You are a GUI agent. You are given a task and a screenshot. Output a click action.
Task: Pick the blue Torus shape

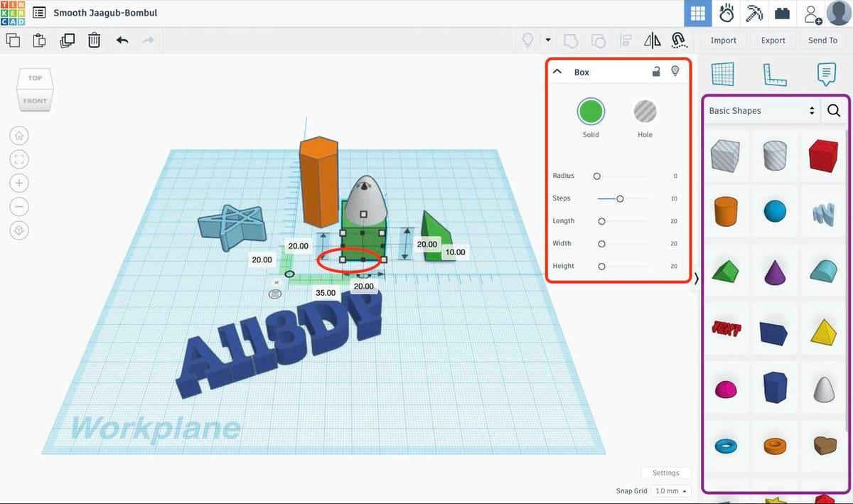tap(726, 446)
